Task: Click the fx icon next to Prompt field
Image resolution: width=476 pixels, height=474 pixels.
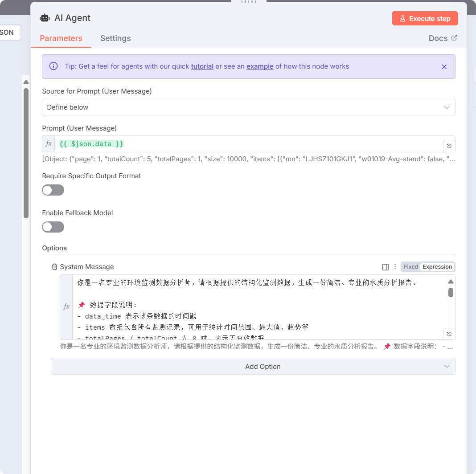Action: 49,144
